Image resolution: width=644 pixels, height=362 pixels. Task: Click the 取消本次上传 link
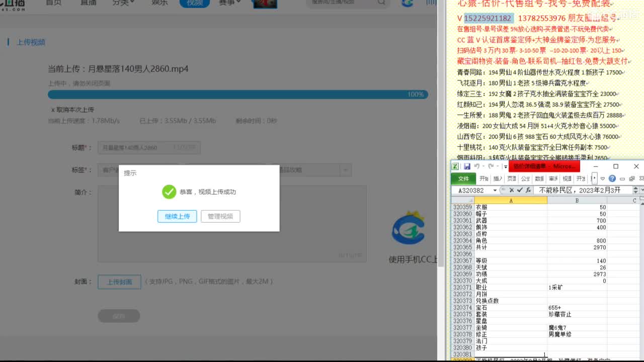point(72,110)
